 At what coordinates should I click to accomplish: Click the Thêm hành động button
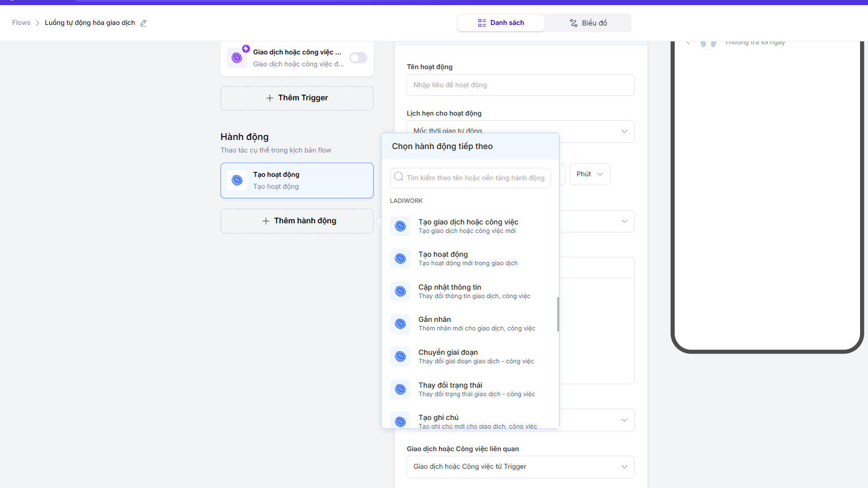point(297,221)
